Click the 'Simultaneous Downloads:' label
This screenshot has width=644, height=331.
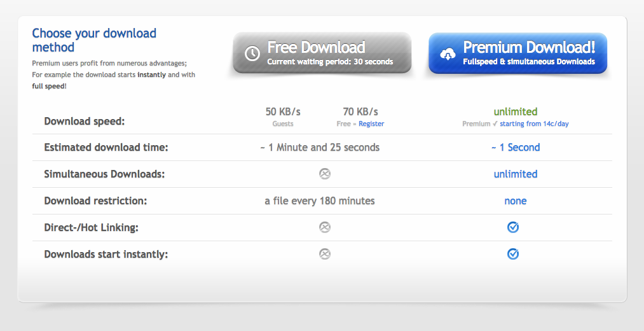coord(104,174)
